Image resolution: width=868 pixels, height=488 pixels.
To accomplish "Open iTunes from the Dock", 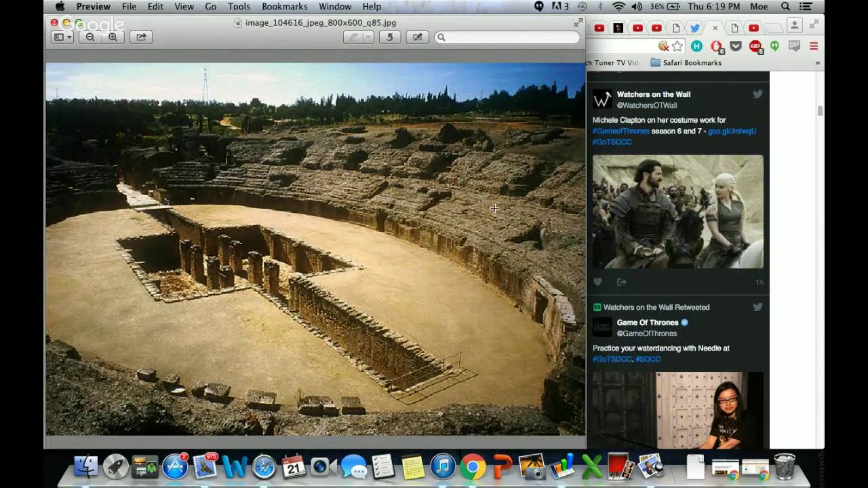I will tap(442, 467).
